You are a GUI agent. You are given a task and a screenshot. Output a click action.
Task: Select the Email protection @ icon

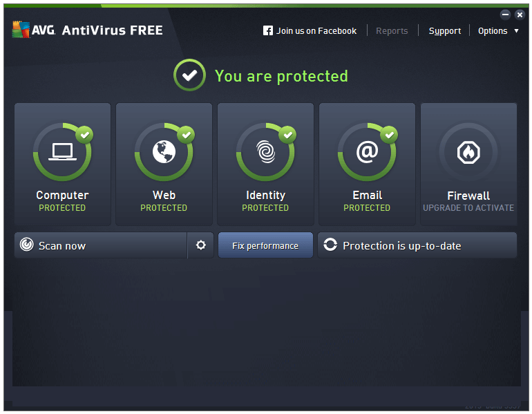pyautogui.click(x=367, y=152)
